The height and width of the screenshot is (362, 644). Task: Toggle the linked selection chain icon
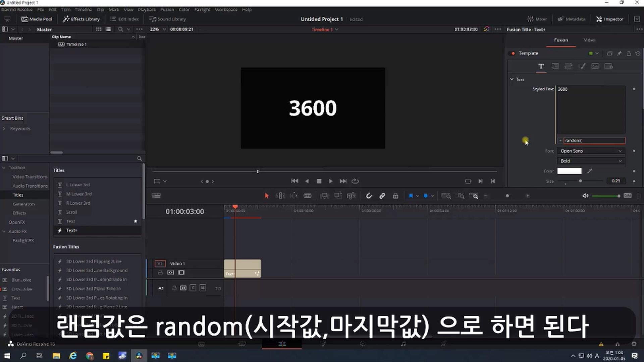(x=382, y=196)
